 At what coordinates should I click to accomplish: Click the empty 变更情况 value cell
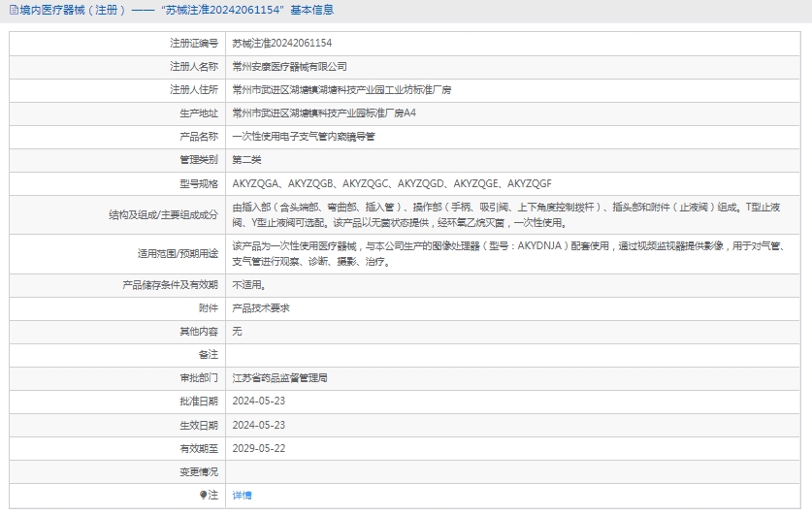[514, 471]
